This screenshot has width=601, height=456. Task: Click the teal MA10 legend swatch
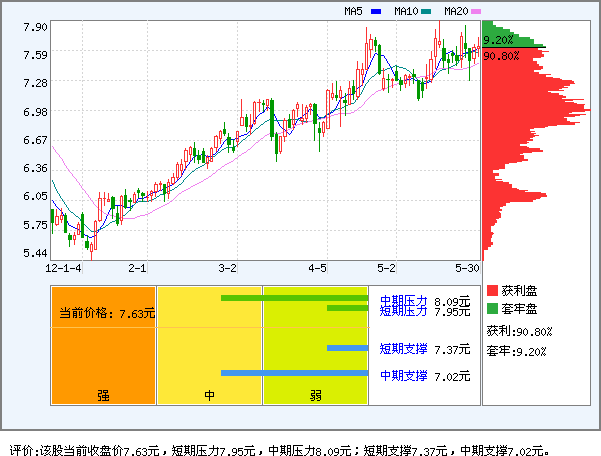click(x=426, y=11)
